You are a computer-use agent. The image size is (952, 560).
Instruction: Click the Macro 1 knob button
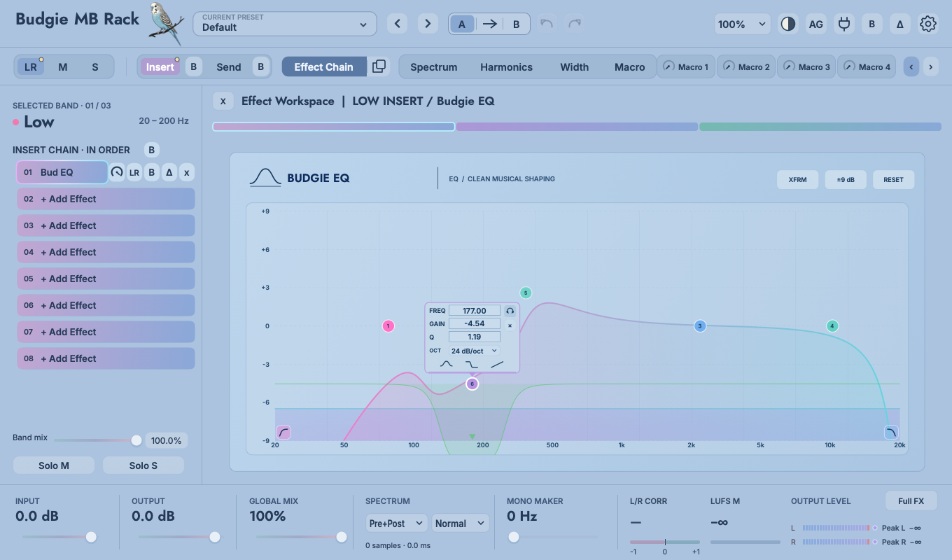[686, 66]
